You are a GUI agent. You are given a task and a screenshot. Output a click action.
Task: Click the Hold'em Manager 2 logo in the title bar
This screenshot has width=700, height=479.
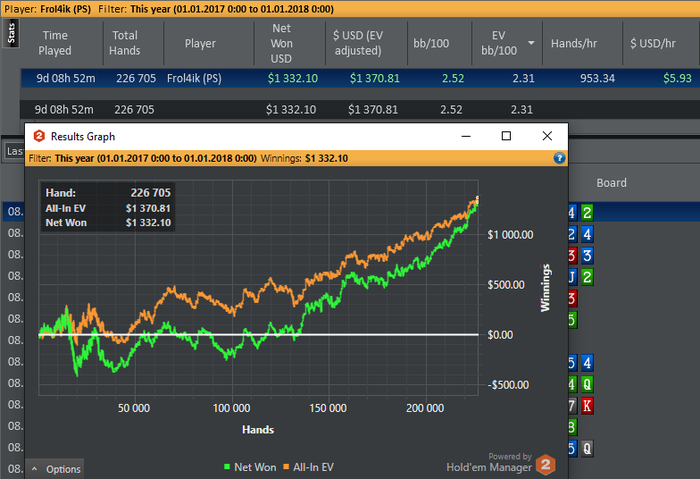(x=39, y=136)
